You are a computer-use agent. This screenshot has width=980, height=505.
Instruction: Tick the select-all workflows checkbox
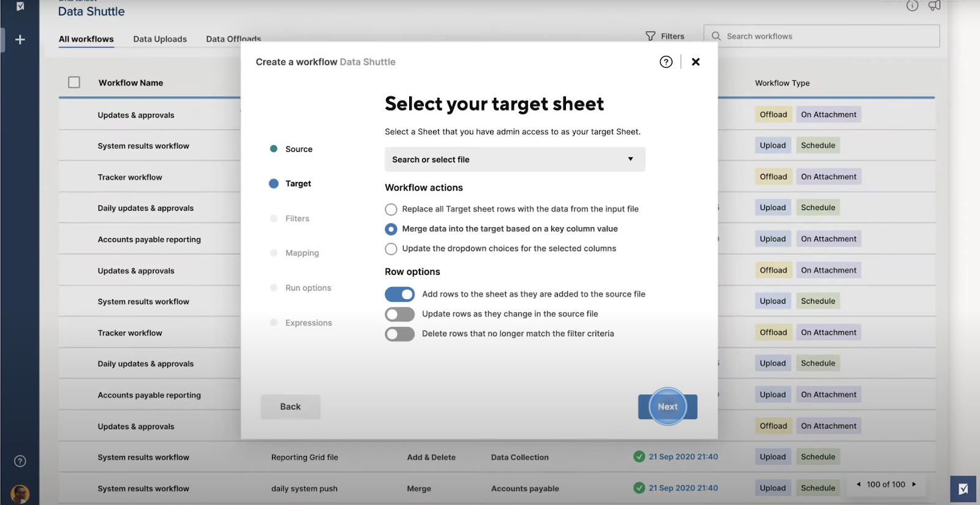point(74,82)
